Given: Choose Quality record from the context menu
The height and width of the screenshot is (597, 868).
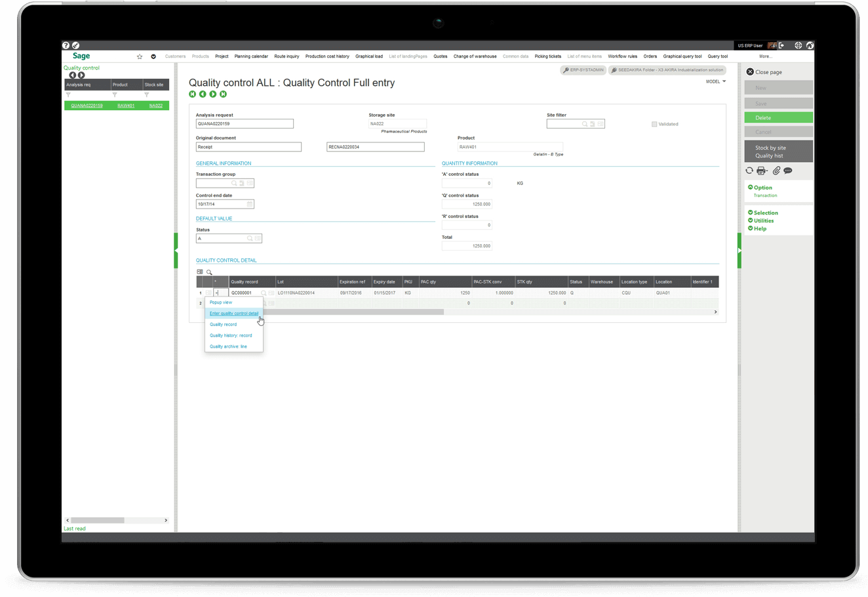Looking at the screenshot, I should coord(234,324).
